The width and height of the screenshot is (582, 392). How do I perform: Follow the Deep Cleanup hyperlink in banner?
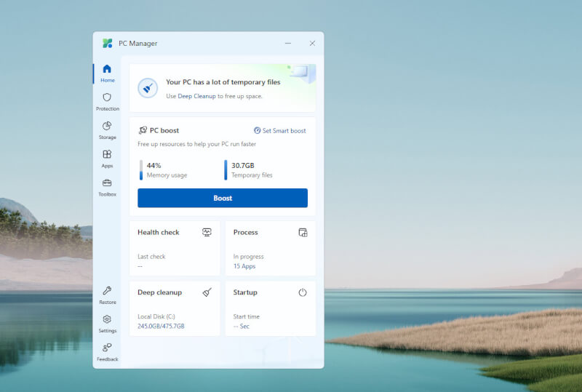coord(196,96)
